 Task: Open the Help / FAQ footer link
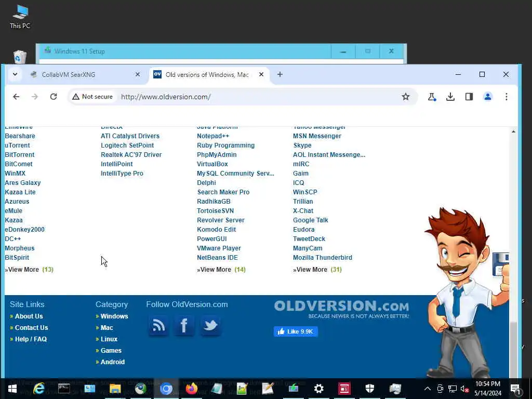(x=31, y=339)
